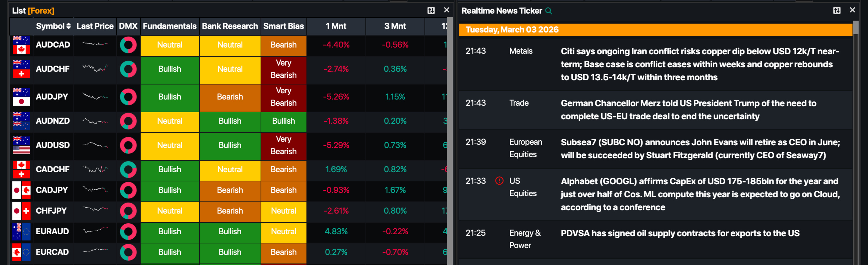
Task: Click the CADCHF last price sparkline
Action: [x=95, y=169]
